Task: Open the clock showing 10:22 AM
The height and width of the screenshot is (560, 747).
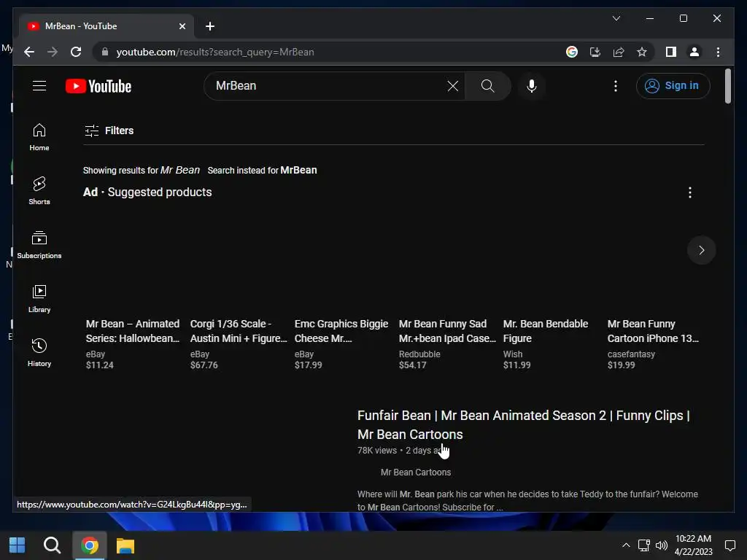Action: (x=693, y=545)
